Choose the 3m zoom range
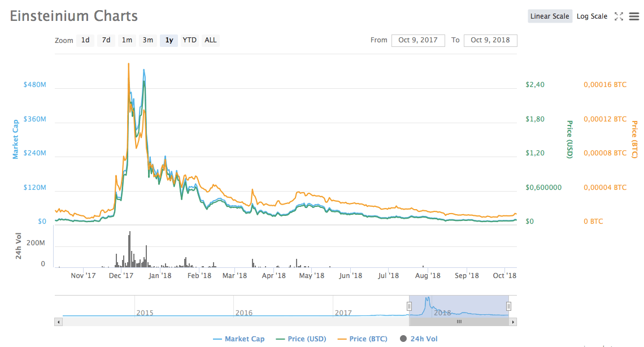 point(148,40)
